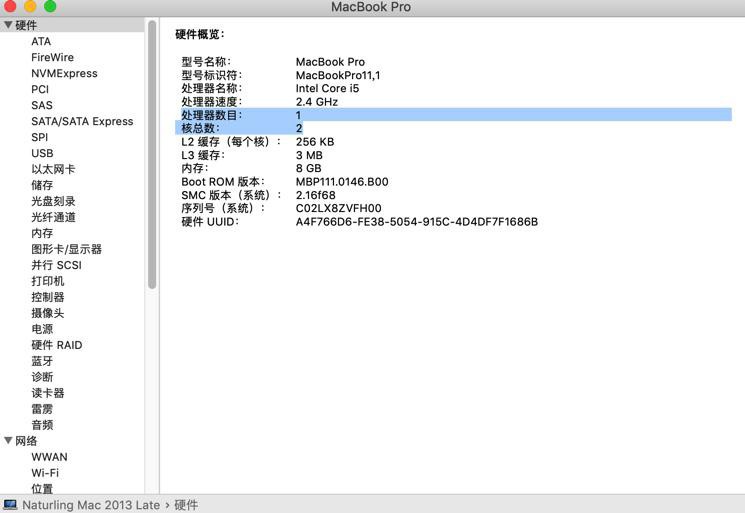Click the green zoom window button
The image size is (745, 513).
pos(50,6)
